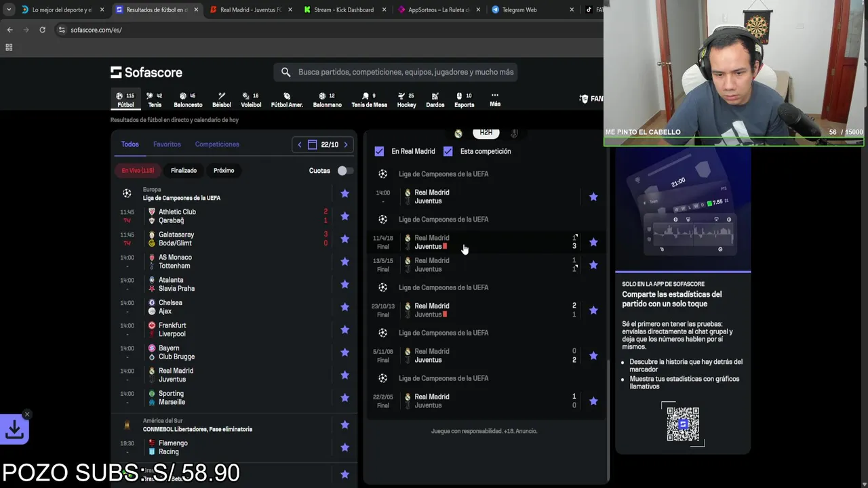Open the Fútbol Amer. category
Screen dimensions: 868x488
287,100
